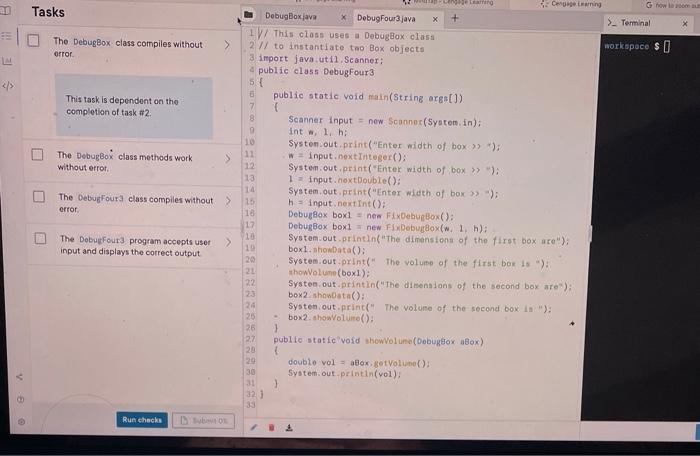700x456 pixels.
Task: Click line 27 showVolume method declaration
Action: click(379, 341)
